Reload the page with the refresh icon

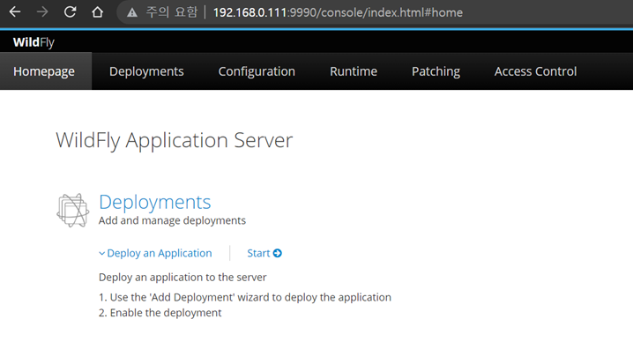(70, 12)
